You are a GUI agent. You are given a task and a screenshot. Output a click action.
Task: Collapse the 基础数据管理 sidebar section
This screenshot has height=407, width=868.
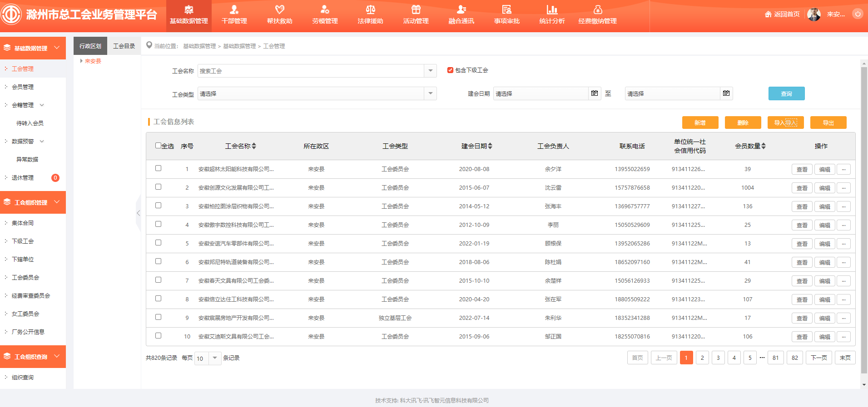click(57, 48)
